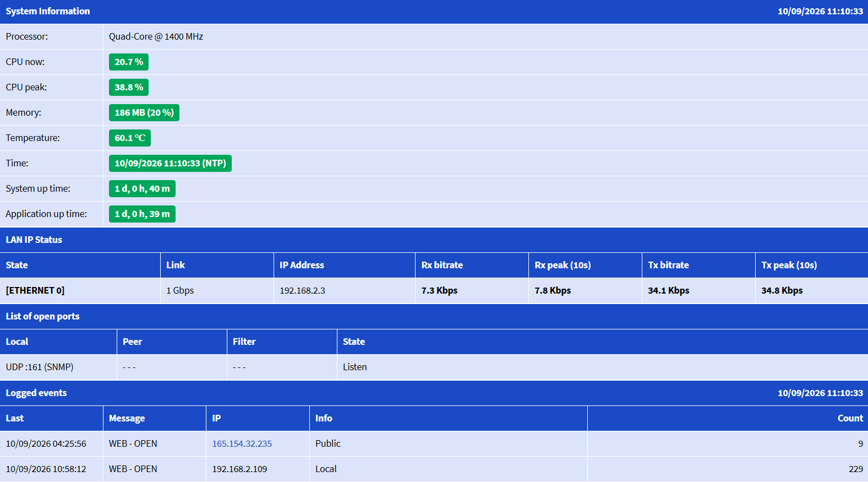Image resolution: width=868 pixels, height=482 pixels.
Task: Click the UDP :161 (SNMP) port entry
Action: click(40, 367)
